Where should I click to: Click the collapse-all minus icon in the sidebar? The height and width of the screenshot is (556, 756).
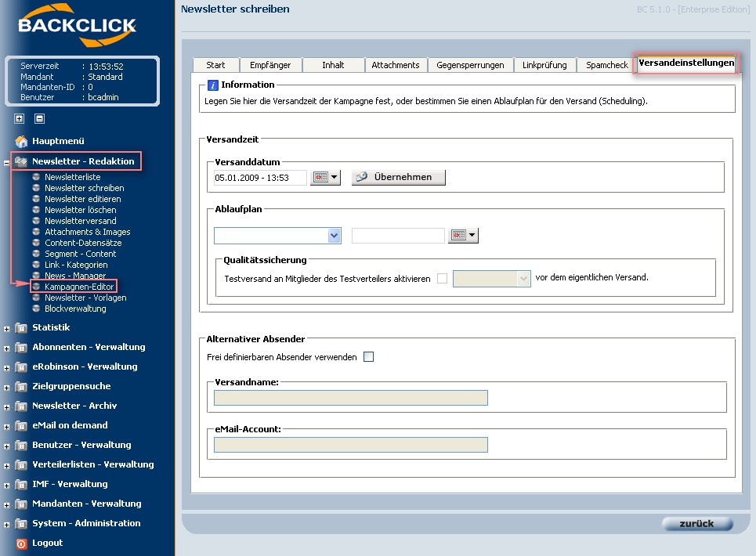tap(39, 118)
